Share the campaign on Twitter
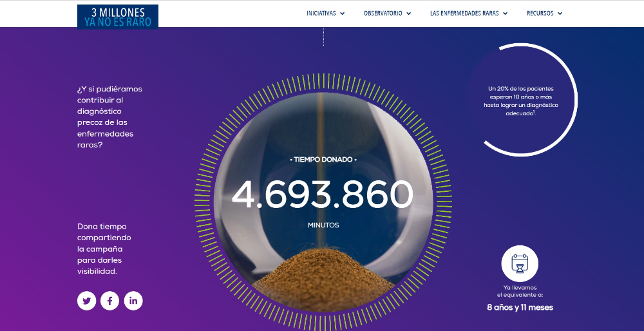 87,301
